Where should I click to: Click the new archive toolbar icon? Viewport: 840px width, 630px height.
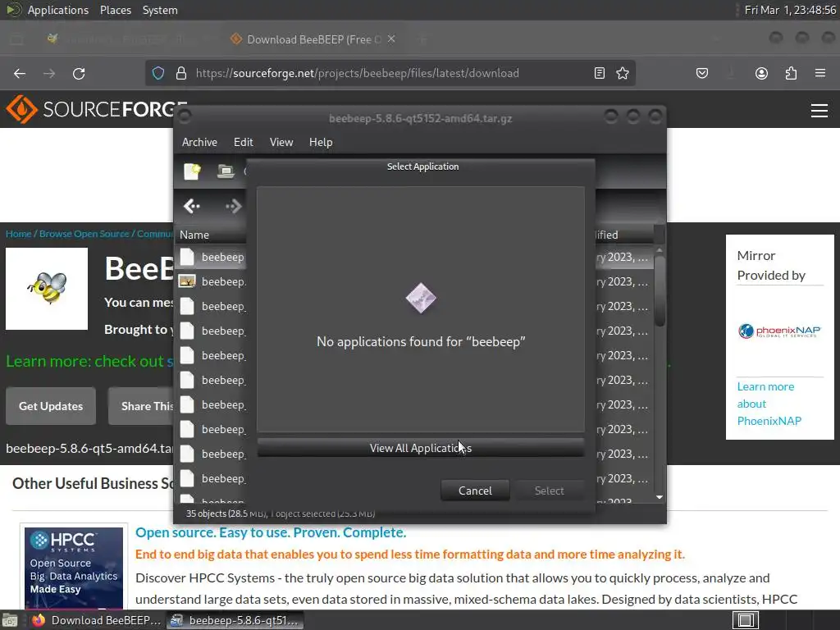click(192, 171)
